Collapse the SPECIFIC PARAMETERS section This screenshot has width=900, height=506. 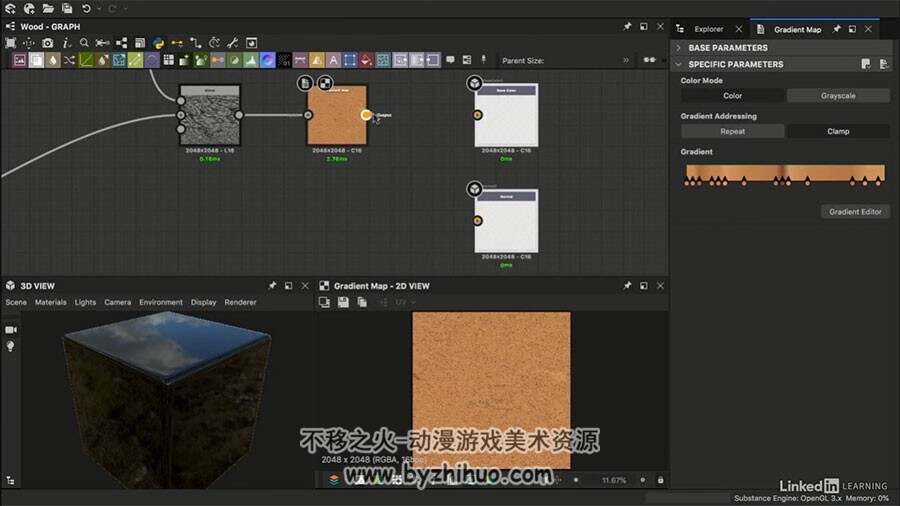pos(678,64)
